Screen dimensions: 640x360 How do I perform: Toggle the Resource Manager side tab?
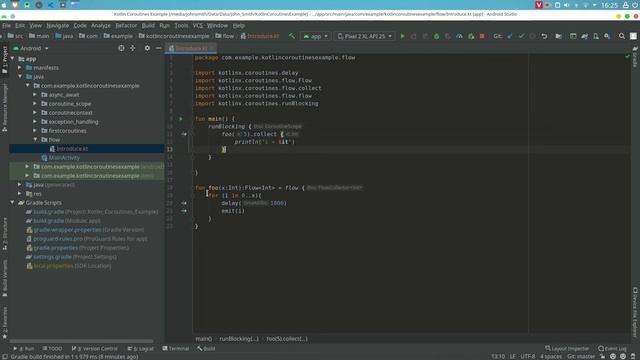pyautogui.click(x=4, y=107)
